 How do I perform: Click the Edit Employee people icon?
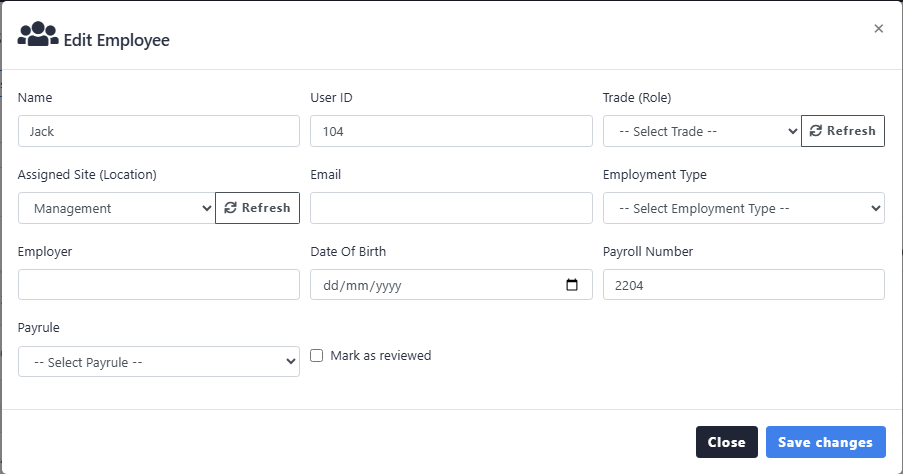[38, 36]
